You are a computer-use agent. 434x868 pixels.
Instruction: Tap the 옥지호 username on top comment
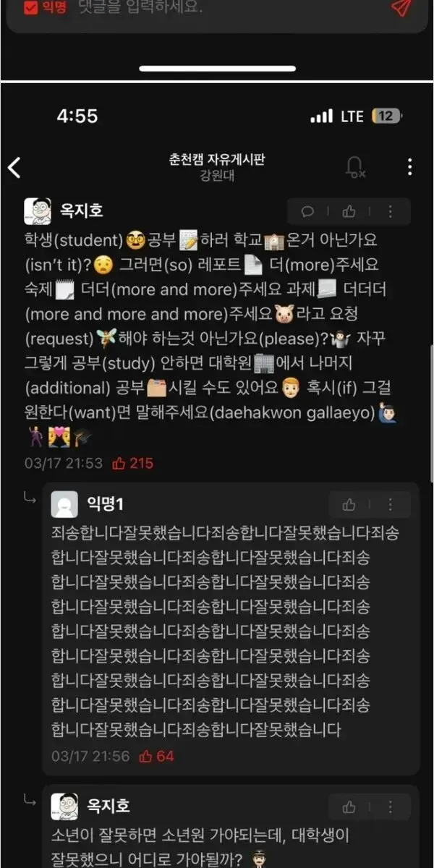tap(82, 210)
